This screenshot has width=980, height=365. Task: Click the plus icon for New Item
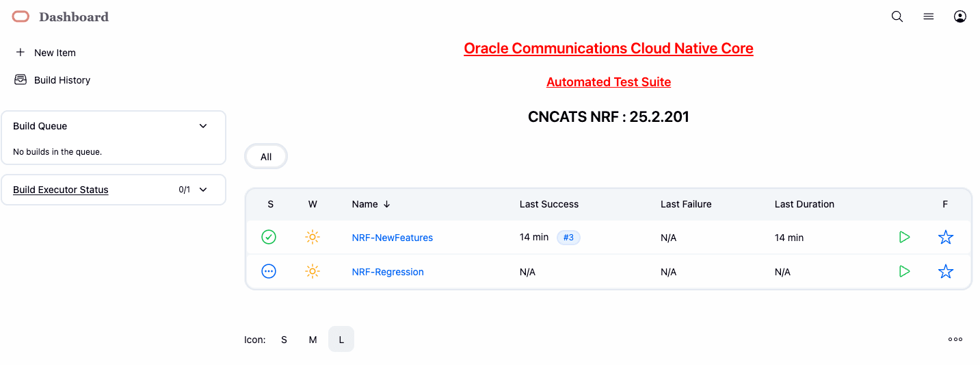tap(20, 52)
